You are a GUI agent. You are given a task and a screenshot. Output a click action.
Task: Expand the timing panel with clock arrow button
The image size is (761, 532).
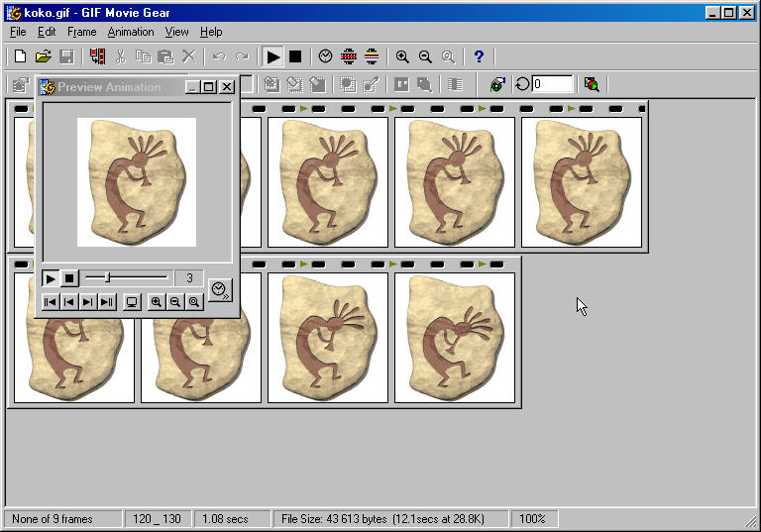click(221, 290)
